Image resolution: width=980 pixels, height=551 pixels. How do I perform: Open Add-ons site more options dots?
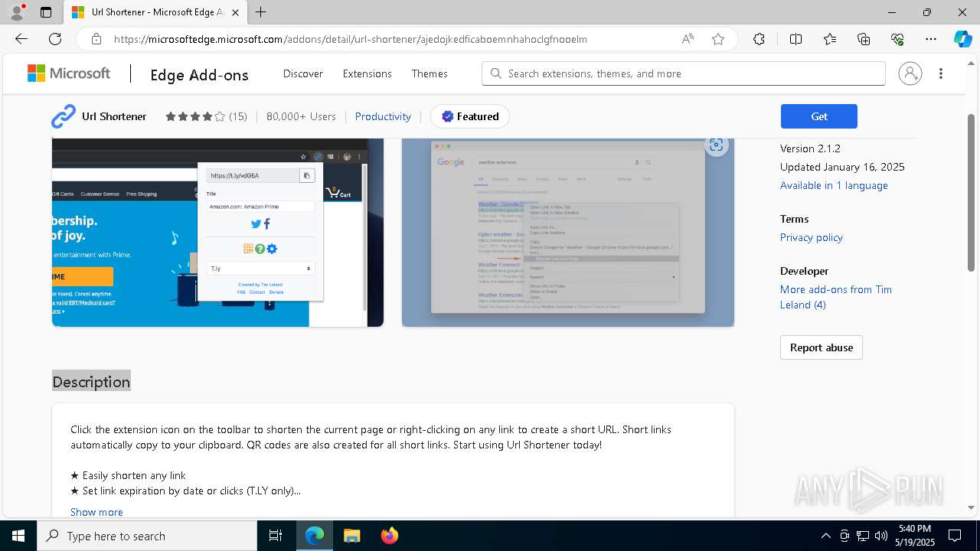941,73
